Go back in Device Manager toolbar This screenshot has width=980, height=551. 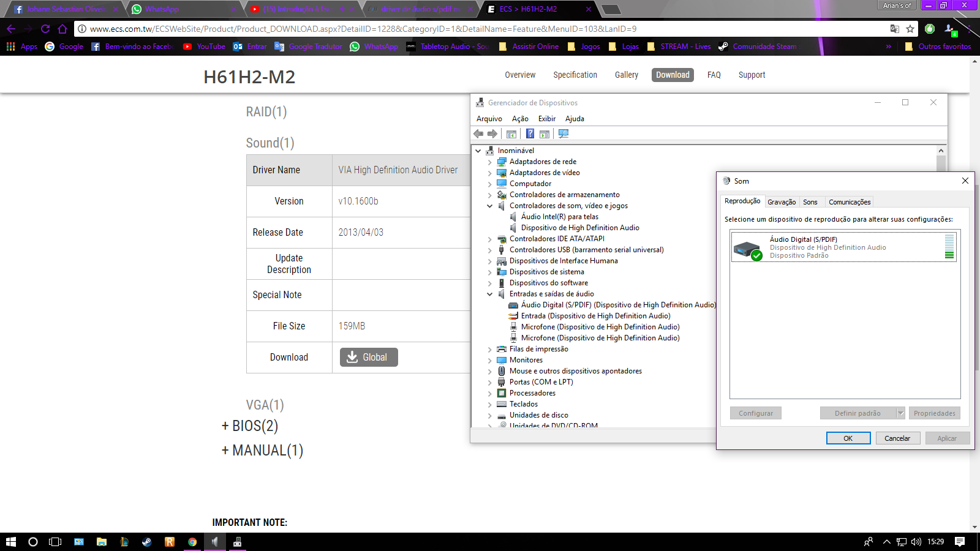(x=478, y=133)
